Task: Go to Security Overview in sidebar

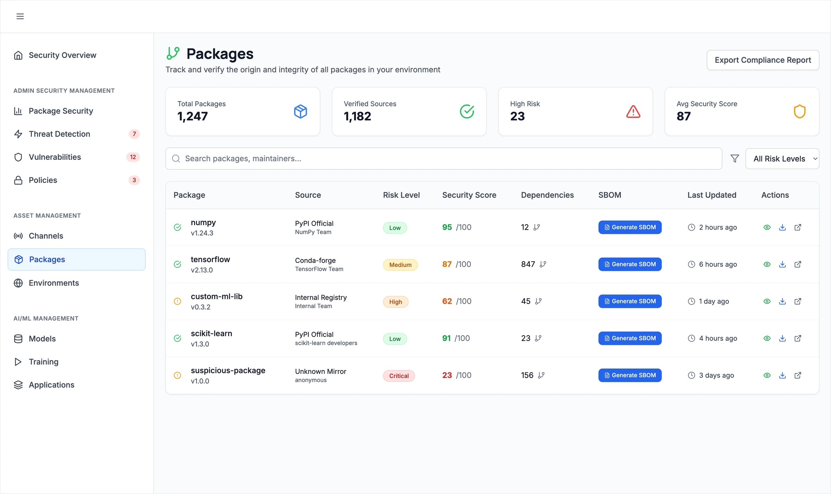Action: [x=77, y=55]
